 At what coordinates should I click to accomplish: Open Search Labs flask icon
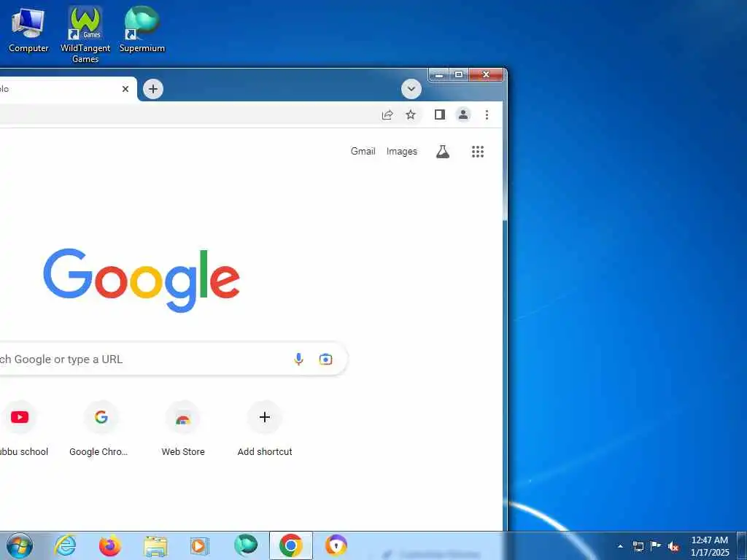click(x=443, y=152)
